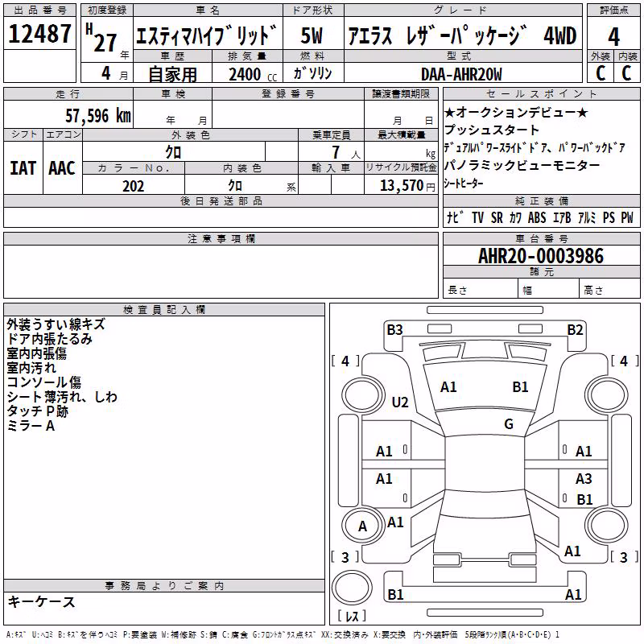Click inspector note ミラーA
The height and width of the screenshot is (644, 644).
click(x=31, y=426)
